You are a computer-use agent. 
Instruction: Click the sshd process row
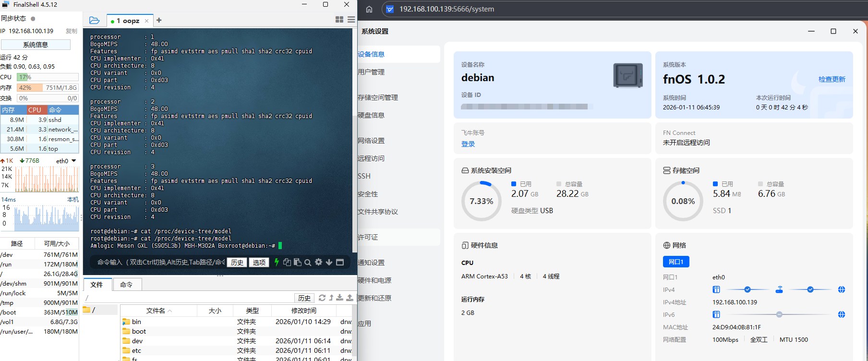click(x=39, y=120)
